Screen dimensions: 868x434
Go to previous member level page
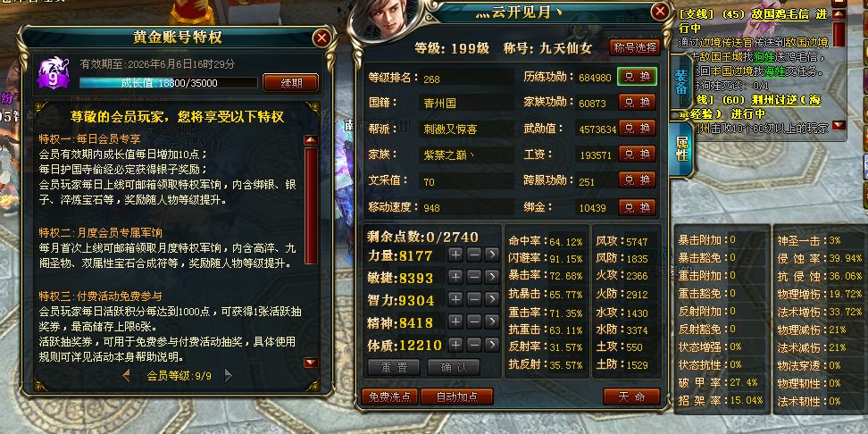126,375
